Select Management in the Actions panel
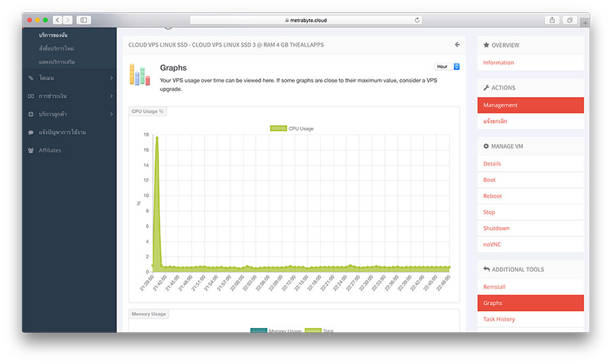The image size is (612, 364). coord(530,105)
